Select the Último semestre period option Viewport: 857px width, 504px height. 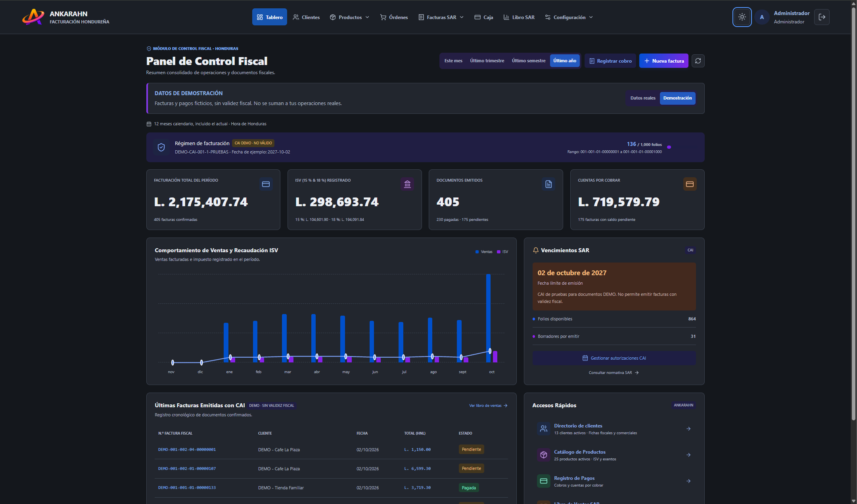[x=529, y=61]
